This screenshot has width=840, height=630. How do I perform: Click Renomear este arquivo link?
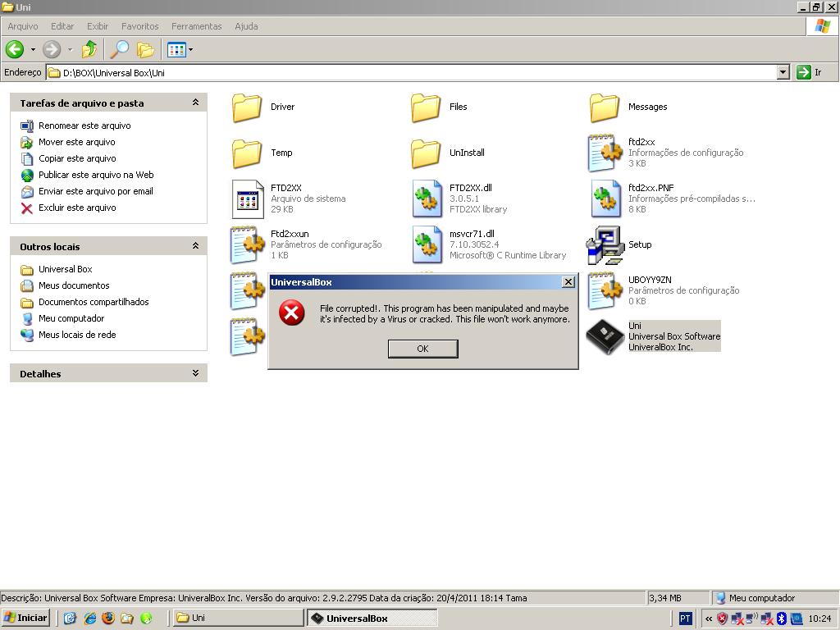tap(84, 126)
